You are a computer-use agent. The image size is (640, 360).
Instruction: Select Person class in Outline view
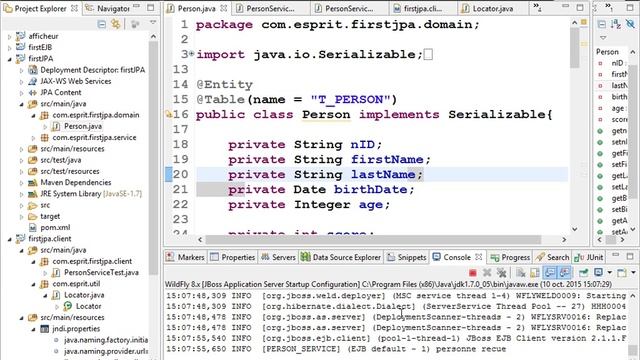point(607,52)
